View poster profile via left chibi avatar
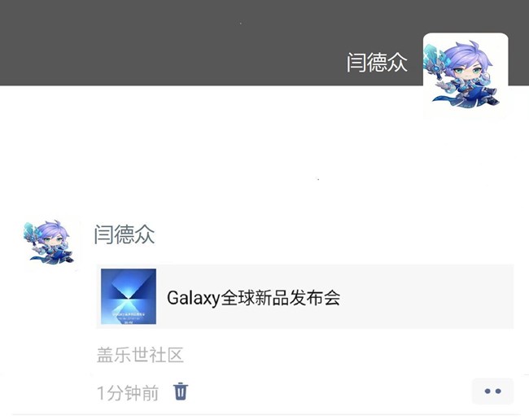 click(x=50, y=243)
